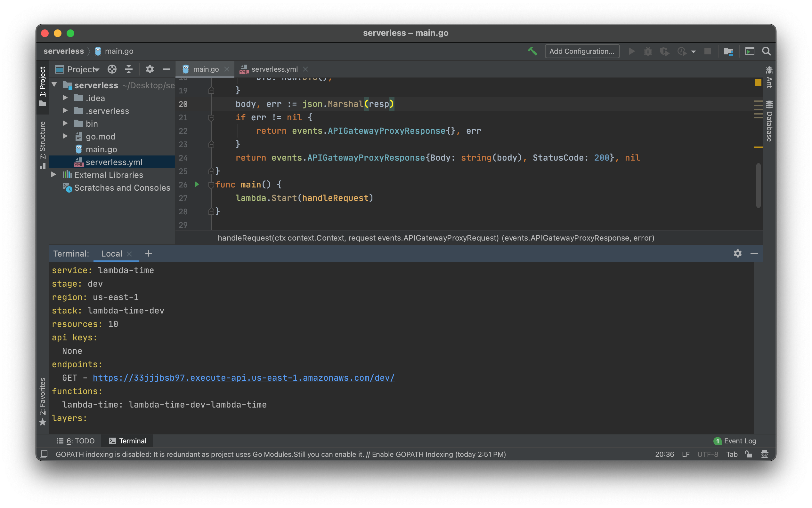812x508 pixels.
Task: Hide the Terminal panel
Action: click(754, 254)
